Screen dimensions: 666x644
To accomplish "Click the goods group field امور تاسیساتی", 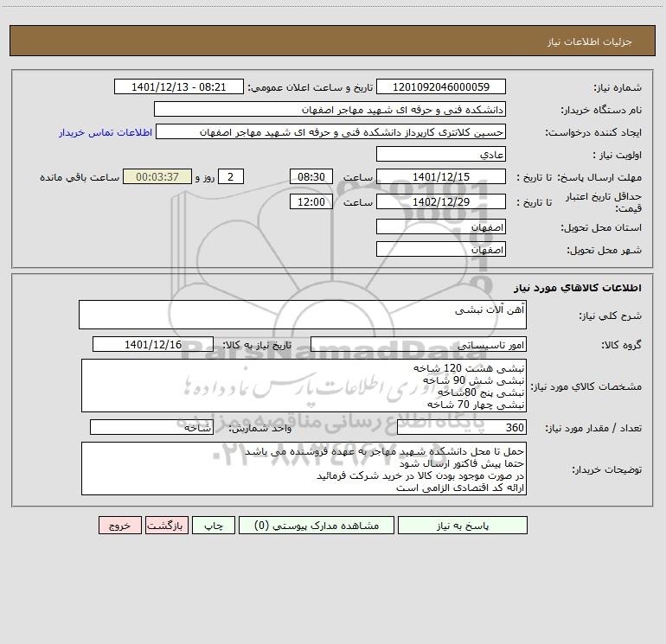I will click(x=419, y=344).
